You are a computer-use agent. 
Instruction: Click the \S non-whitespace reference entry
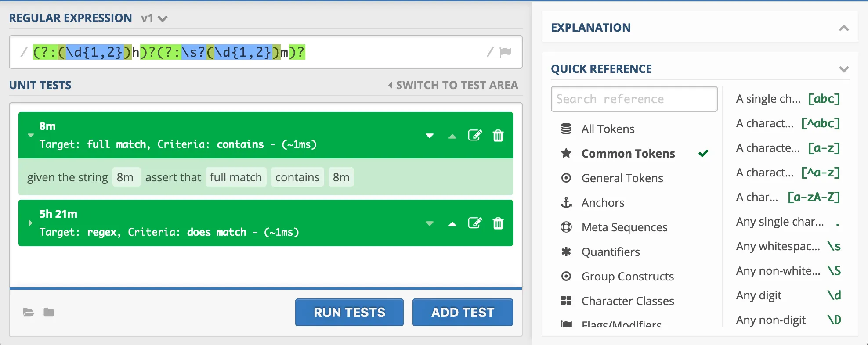coord(788,271)
